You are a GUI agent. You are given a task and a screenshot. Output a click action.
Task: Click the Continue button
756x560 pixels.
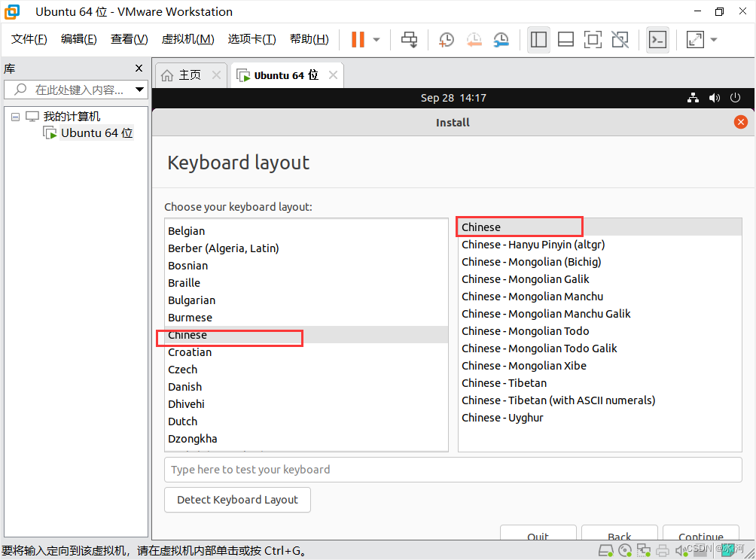pyautogui.click(x=700, y=534)
